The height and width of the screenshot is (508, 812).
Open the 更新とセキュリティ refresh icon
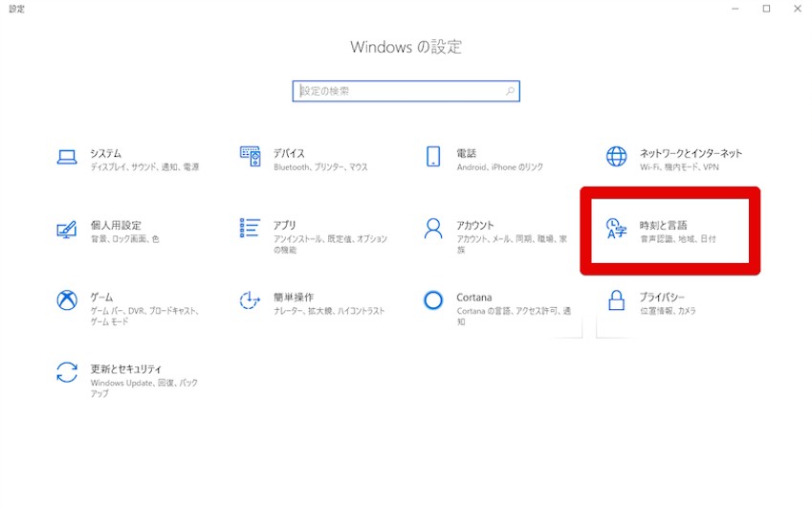click(x=66, y=372)
